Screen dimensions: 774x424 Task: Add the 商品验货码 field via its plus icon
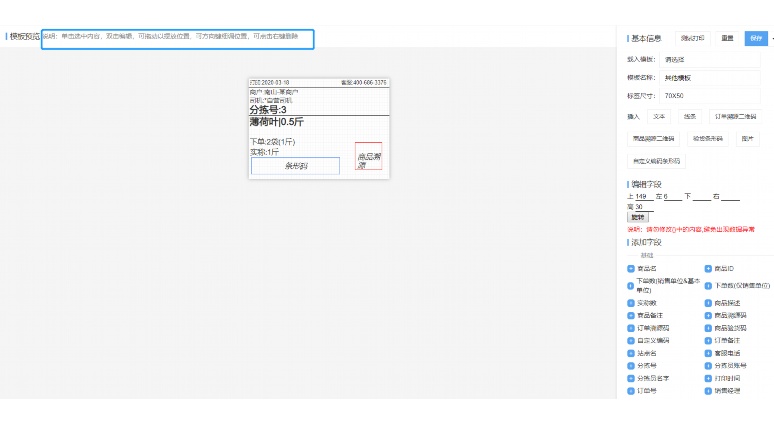(x=708, y=328)
